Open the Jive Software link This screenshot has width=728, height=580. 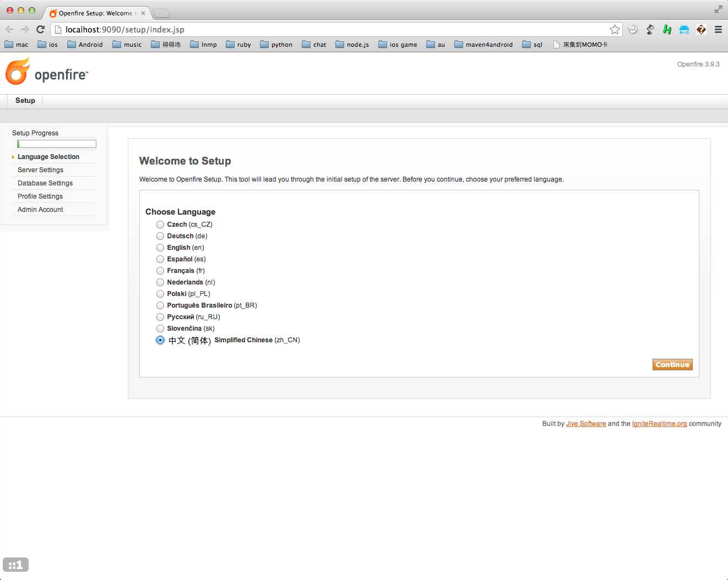click(x=586, y=424)
